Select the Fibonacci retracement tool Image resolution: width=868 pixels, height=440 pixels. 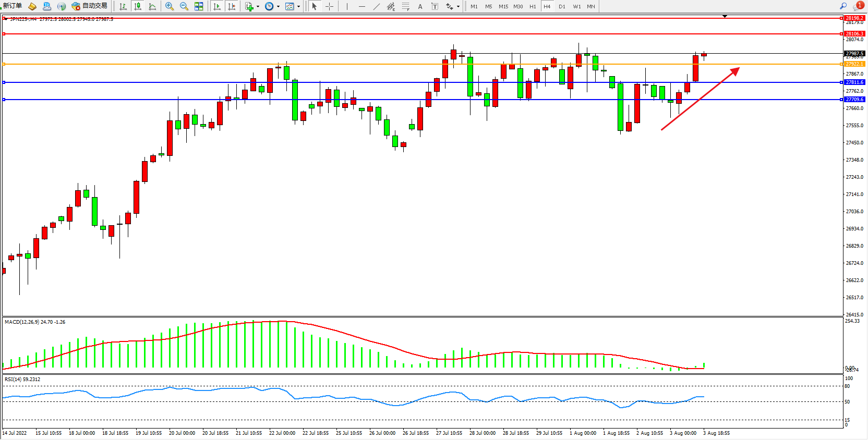pyautogui.click(x=405, y=6)
